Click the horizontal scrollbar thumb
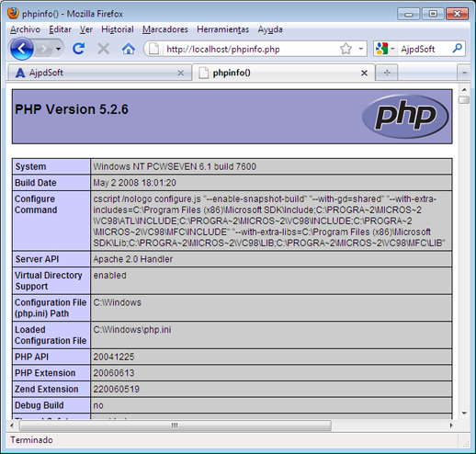 pyautogui.click(x=176, y=426)
